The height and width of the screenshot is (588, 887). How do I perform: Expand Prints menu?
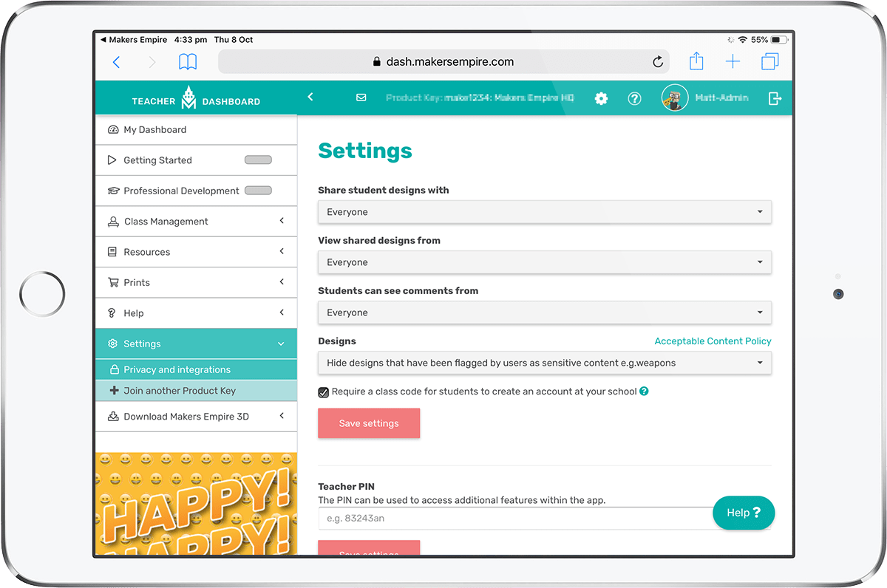(196, 282)
